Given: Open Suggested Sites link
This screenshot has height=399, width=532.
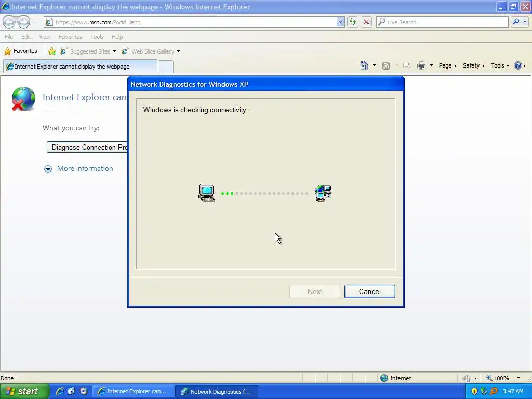Looking at the screenshot, I should 86,51.
